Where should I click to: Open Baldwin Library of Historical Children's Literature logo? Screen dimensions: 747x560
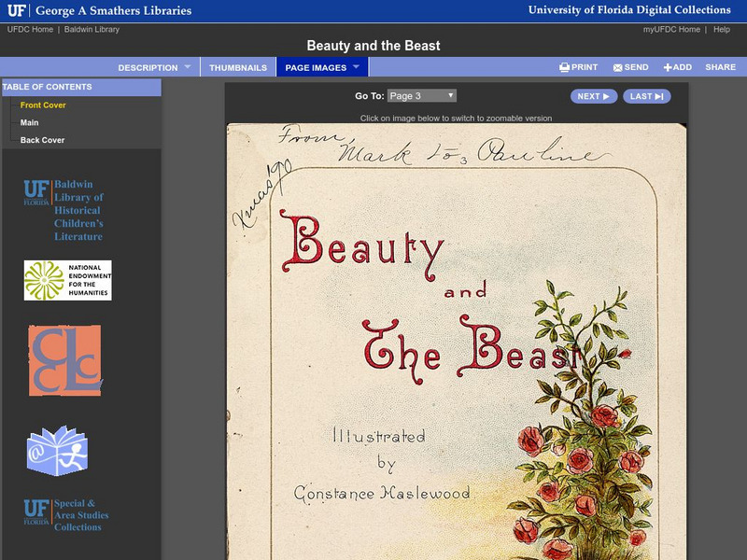[x=63, y=211]
